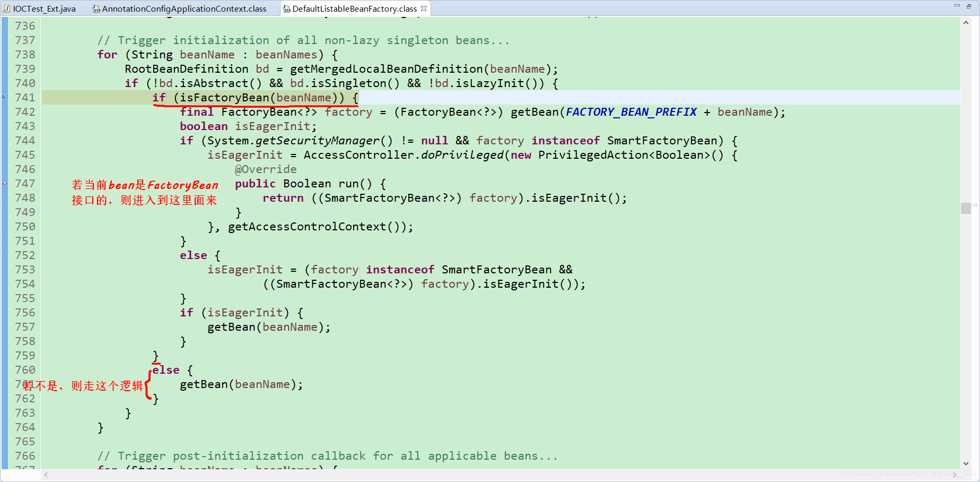Click line number 741 in gutter

[25, 98]
